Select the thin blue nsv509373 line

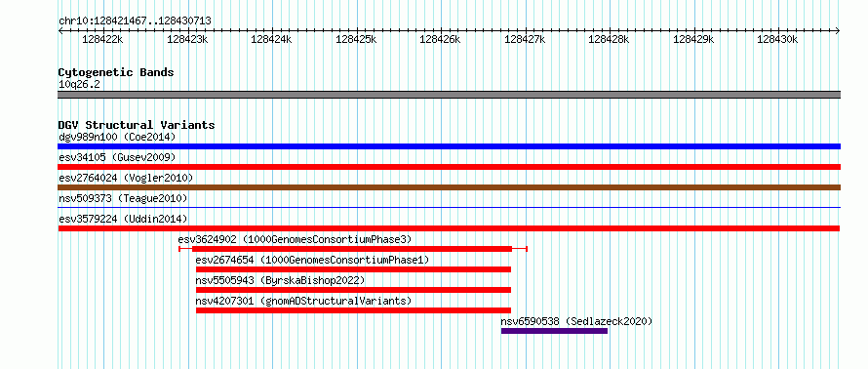click(x=449, y=207)
